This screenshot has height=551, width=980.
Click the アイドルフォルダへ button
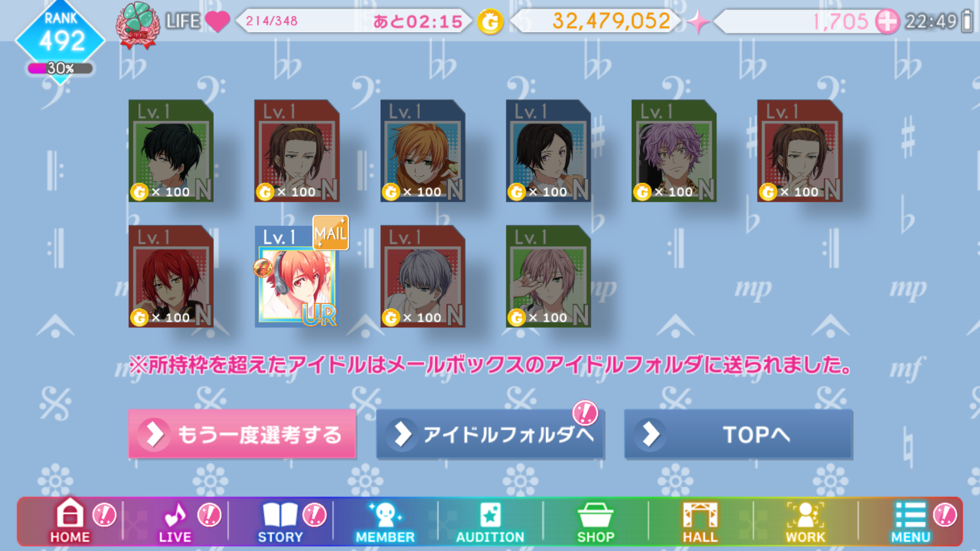coord(490,434)
